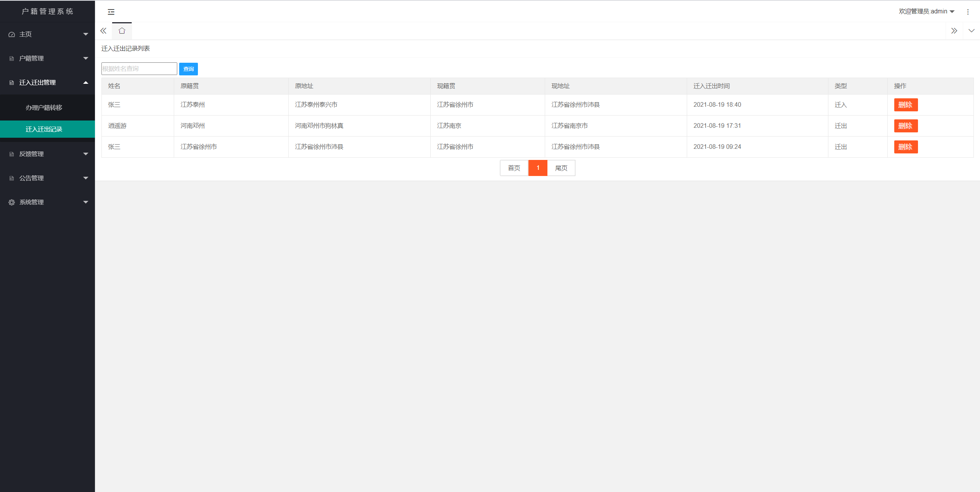Click the document icon beside 反馈管理
Image resolution: width=980 pixels, height=492 pixels.
[11, 154]
